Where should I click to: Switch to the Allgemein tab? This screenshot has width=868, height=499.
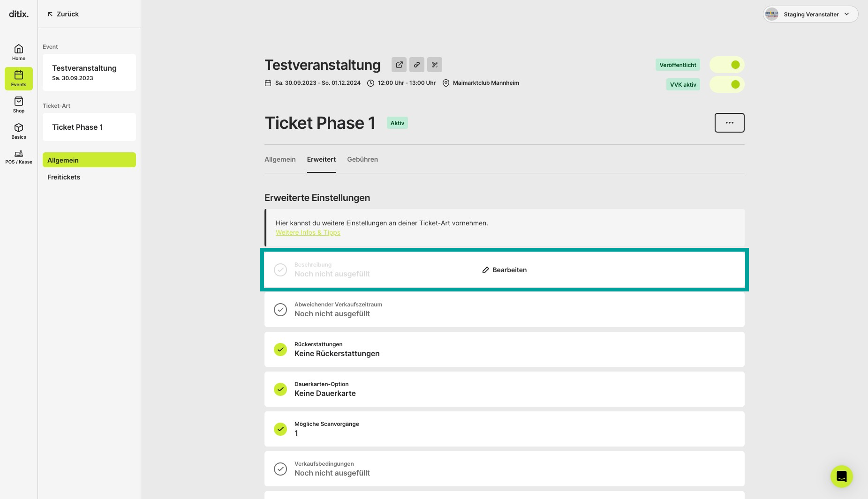pos(280,159)
